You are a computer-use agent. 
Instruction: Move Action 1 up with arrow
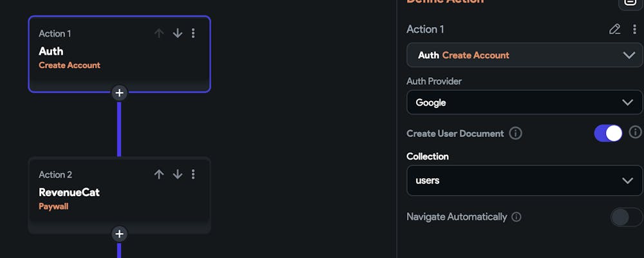pos(159,33)
